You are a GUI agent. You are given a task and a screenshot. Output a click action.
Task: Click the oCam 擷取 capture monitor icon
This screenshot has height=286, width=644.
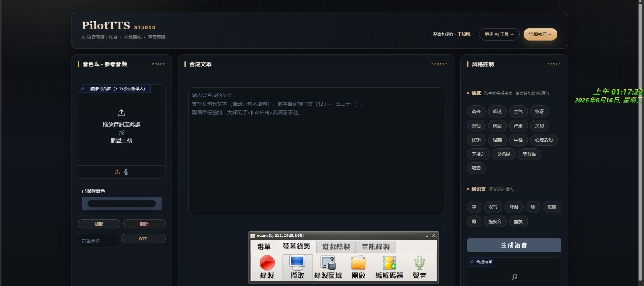click(297, 263)
